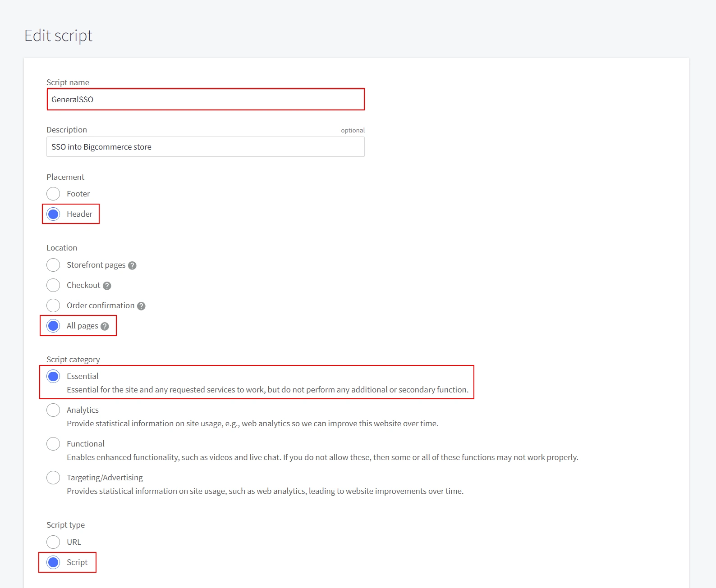Set script type to URL
This screenshot has height=588, width=716.
pos(53,542)
